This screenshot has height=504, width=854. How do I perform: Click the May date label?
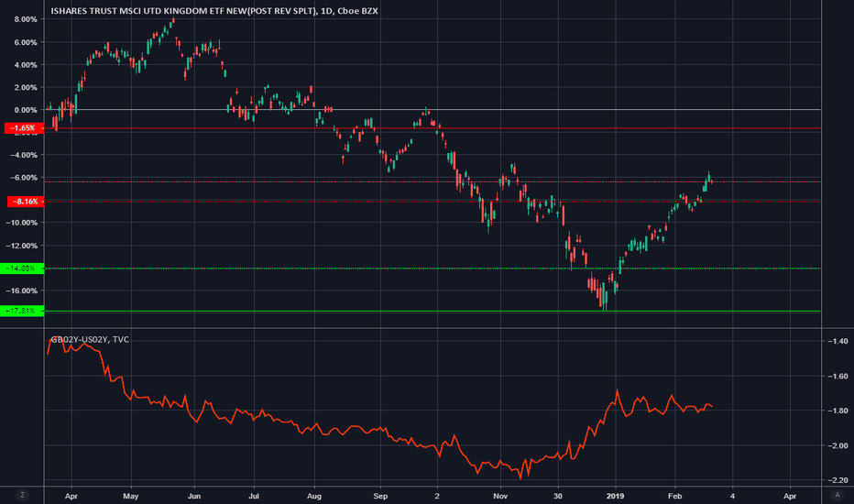131,496
